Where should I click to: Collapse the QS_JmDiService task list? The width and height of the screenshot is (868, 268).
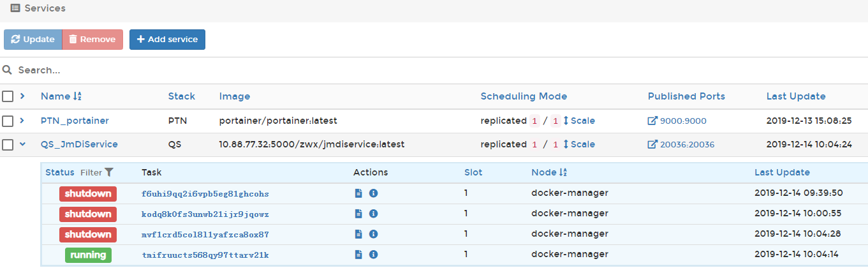(22, 144)
